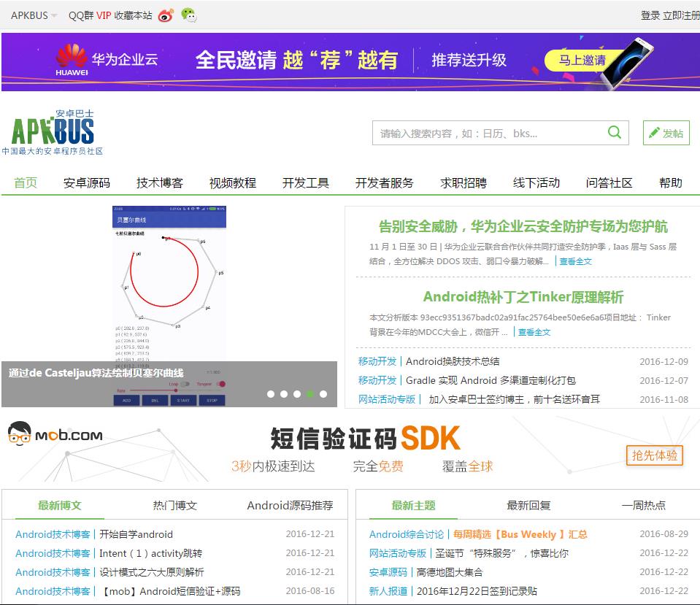700x605 pixels.
Task: Select the green fourth carousel dot
Action: coord(310,394)
